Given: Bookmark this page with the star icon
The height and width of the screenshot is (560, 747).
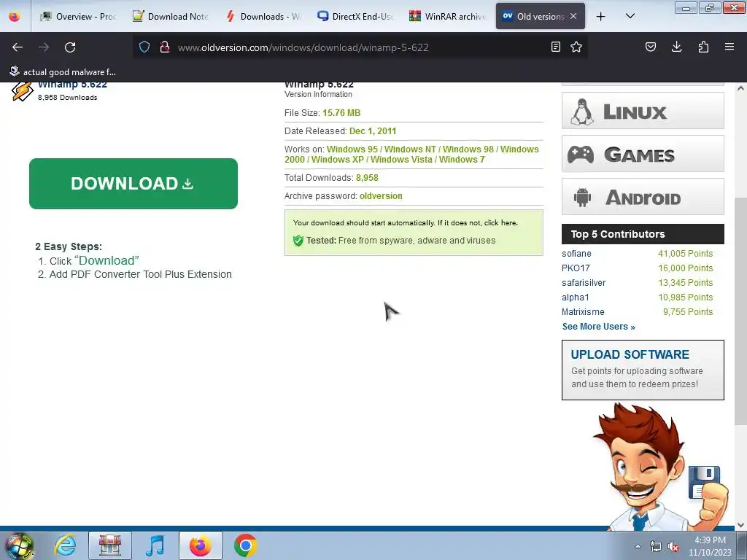Looking at the screenshot, I should 576,47.
